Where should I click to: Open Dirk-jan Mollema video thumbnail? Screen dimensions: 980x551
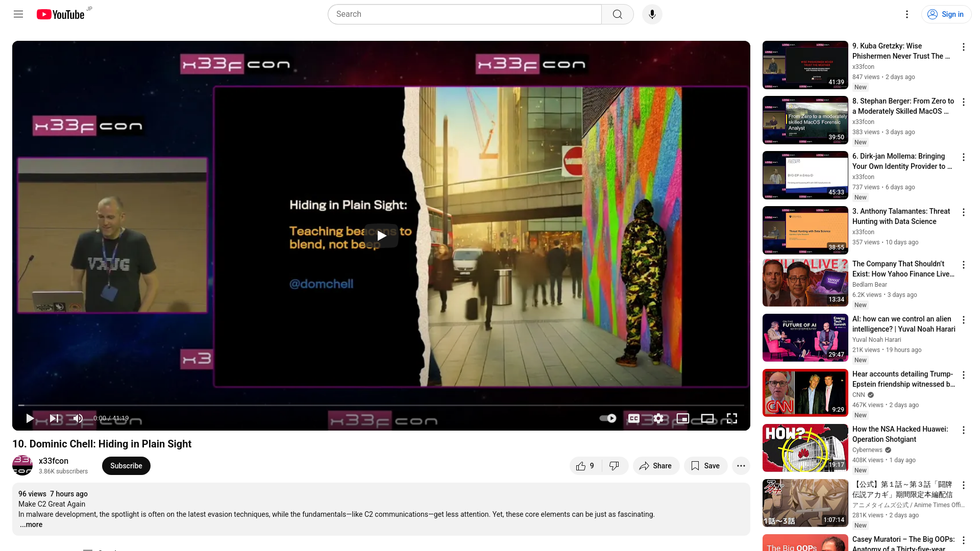(x=805, y=175)
